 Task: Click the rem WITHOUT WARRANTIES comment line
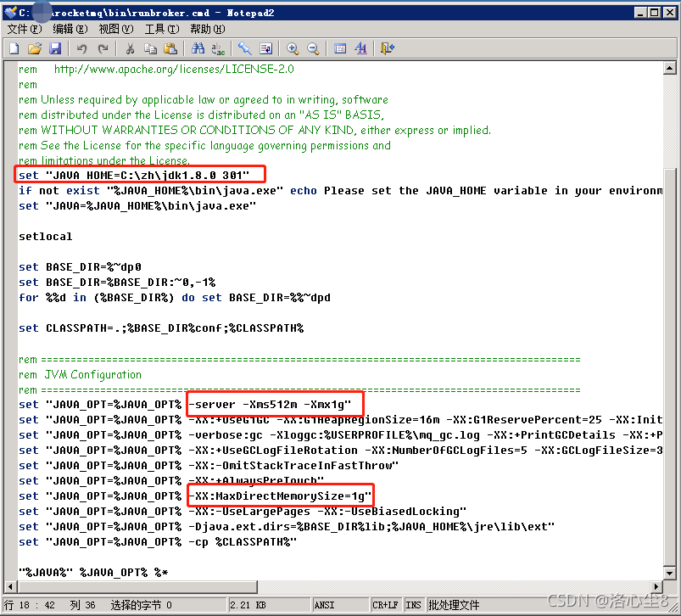(254, 130)
